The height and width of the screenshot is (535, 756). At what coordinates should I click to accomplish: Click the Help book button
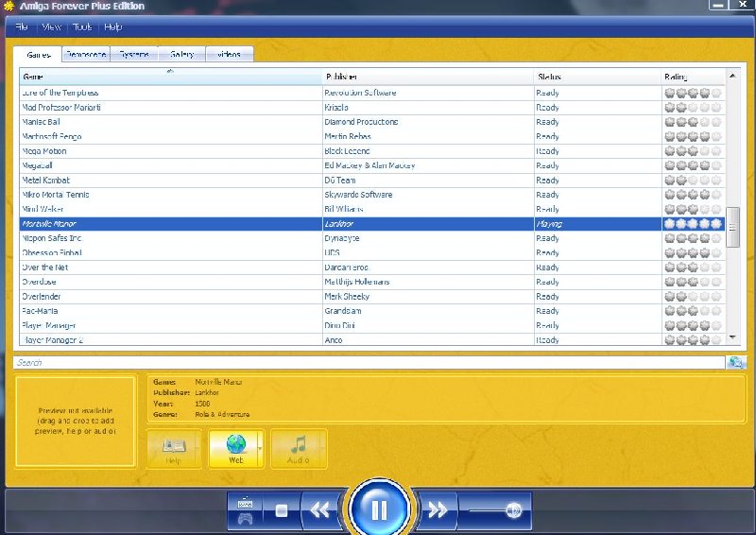(x=174, y=449)
